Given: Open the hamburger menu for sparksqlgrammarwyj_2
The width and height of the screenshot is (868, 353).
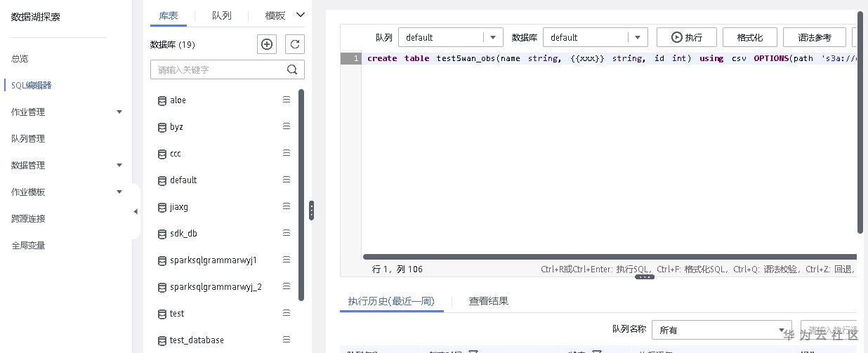Looking at the screenshot, I should pos(287,286).
